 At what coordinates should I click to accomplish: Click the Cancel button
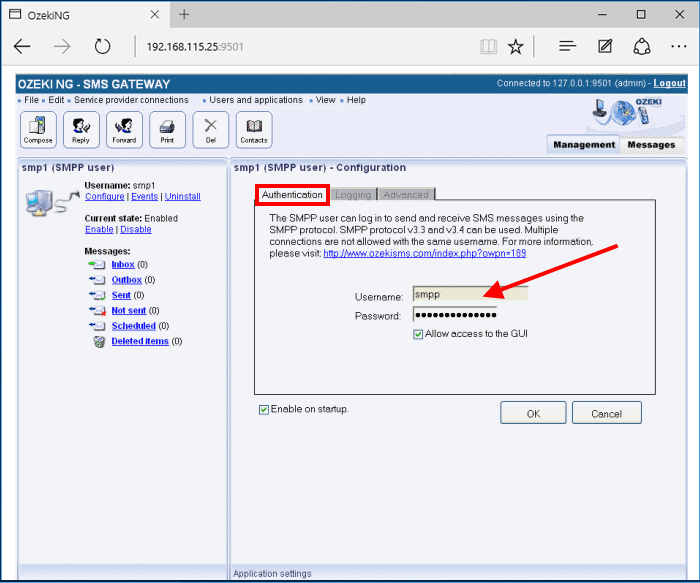[606, 413]
